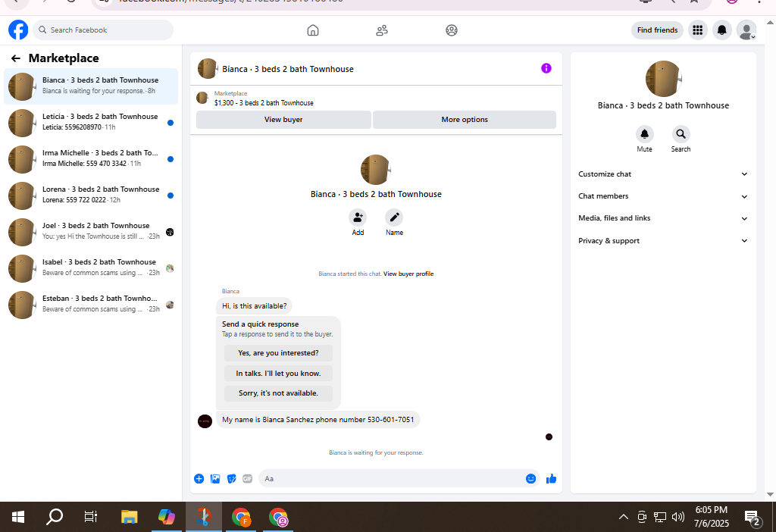Open the emoji picker smiley icon
This screenshot has height=532, width=776.
[x=531, y=478]
